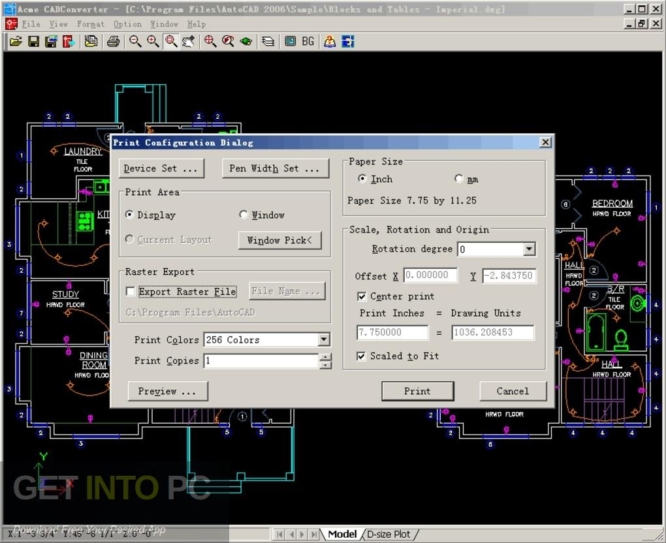The image size is (666, 543).
Task: Click the register user toolbar icon
Action: 330,42
